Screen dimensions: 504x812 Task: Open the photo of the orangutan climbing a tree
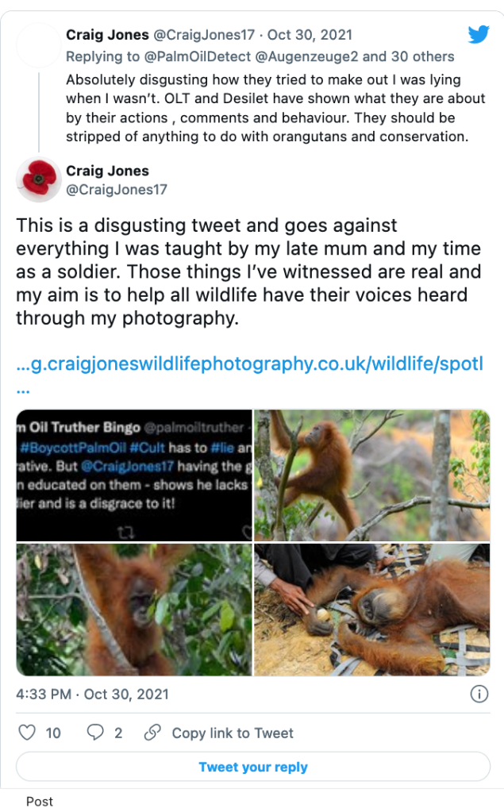[x=371, y=475]
